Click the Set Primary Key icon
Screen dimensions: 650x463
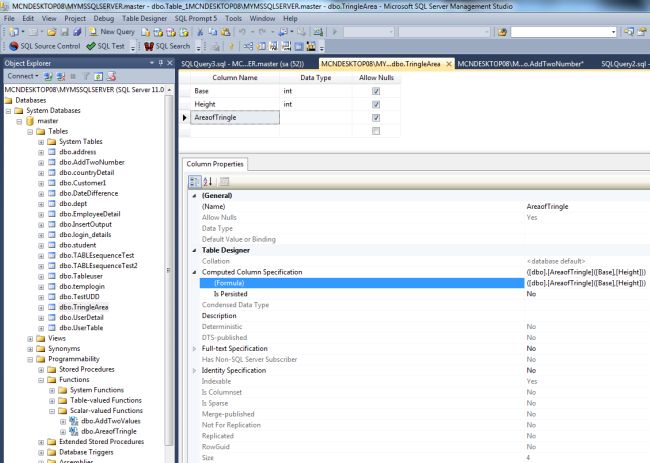(231, 46)
